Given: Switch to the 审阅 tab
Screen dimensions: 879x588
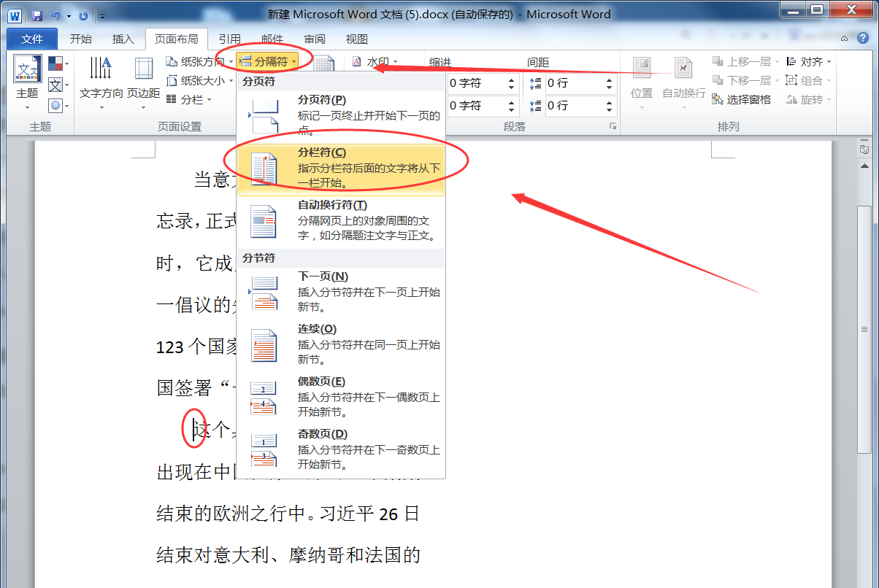Looking at the screenshot, I should pyautogui.click(x=315, y=39).
